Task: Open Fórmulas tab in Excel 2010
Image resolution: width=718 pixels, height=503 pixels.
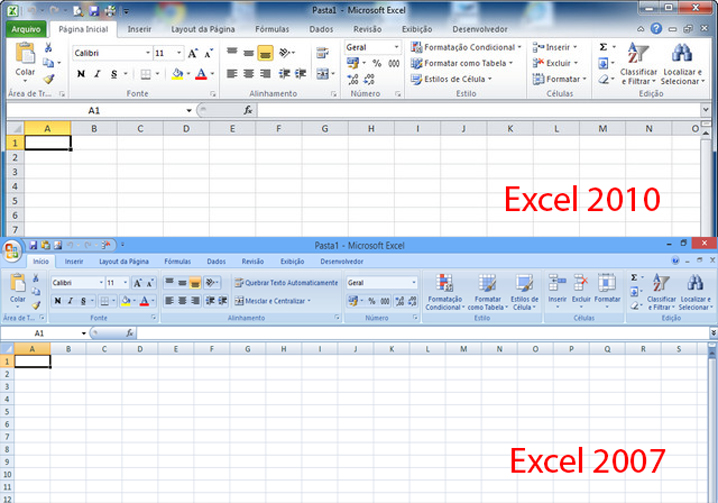Action: pyautogui.click(x=272, y=29)
